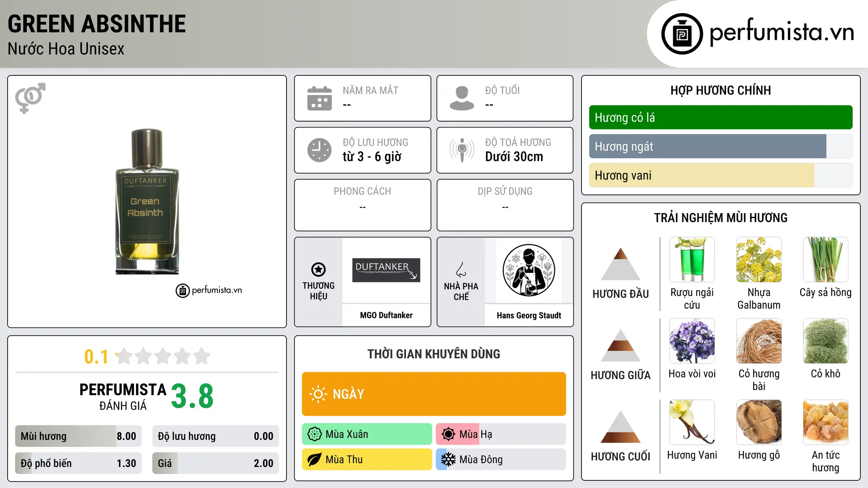Image resolution: width=868 pixels, height=488 pixels.
Task: Click the flower icon for Mùa Xuân
Action: coord(314,434)
